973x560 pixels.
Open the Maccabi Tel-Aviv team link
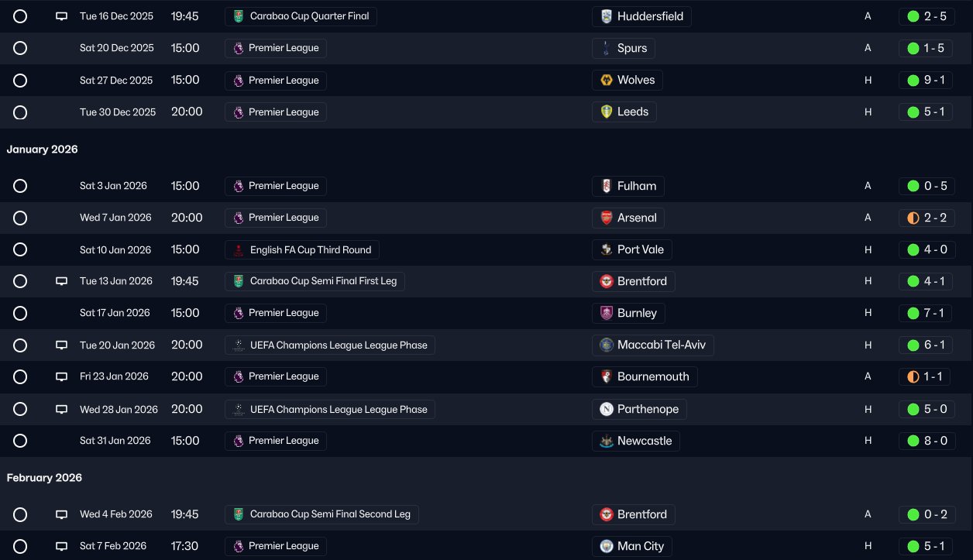click(661, 345)
